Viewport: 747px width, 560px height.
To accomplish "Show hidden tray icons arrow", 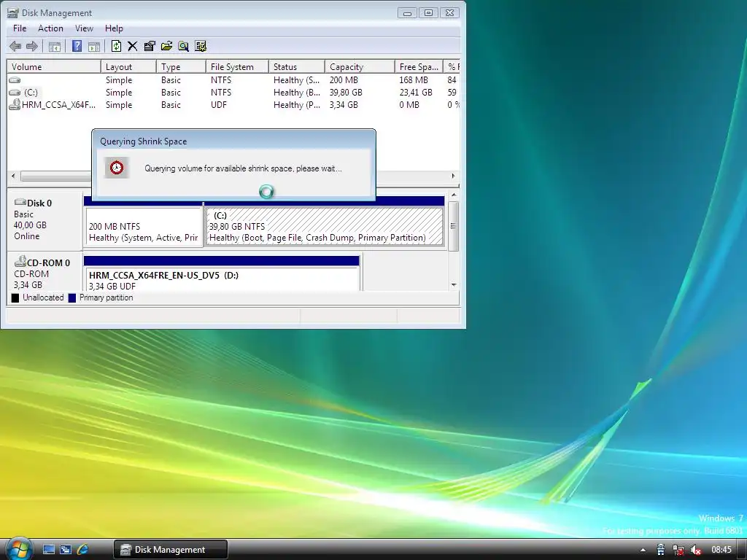I will (x=643, y=550).
